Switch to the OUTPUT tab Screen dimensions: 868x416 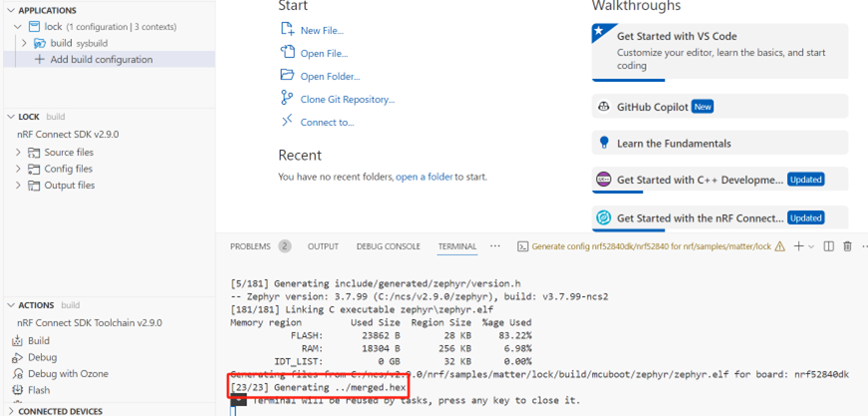coord(323,246)
